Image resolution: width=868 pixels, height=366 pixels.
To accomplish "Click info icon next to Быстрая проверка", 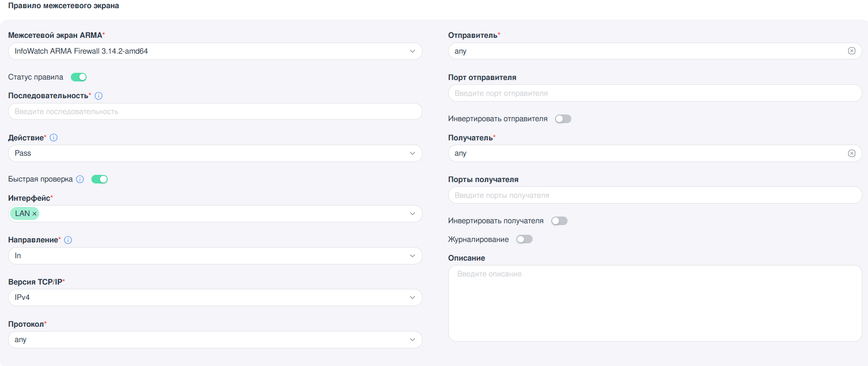I will click(80, 179).
